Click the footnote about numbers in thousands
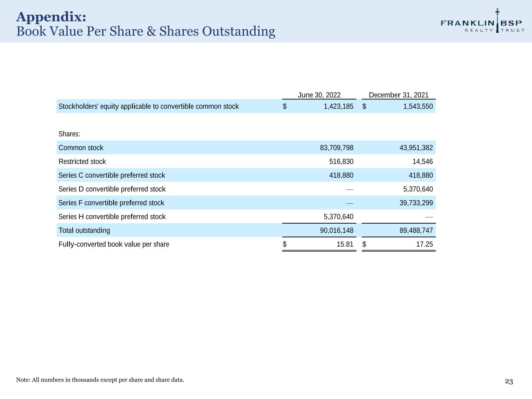The height and width of the screenshot is (399, 532). (100, 380)
